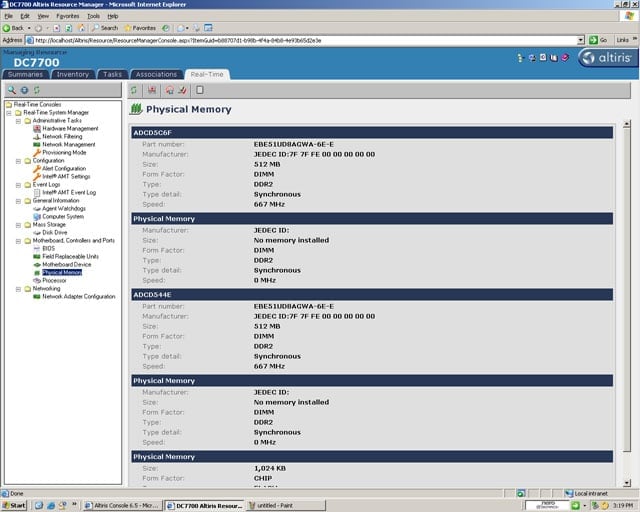Click the red headset icon in content toolbar

(x=170, y=90)
